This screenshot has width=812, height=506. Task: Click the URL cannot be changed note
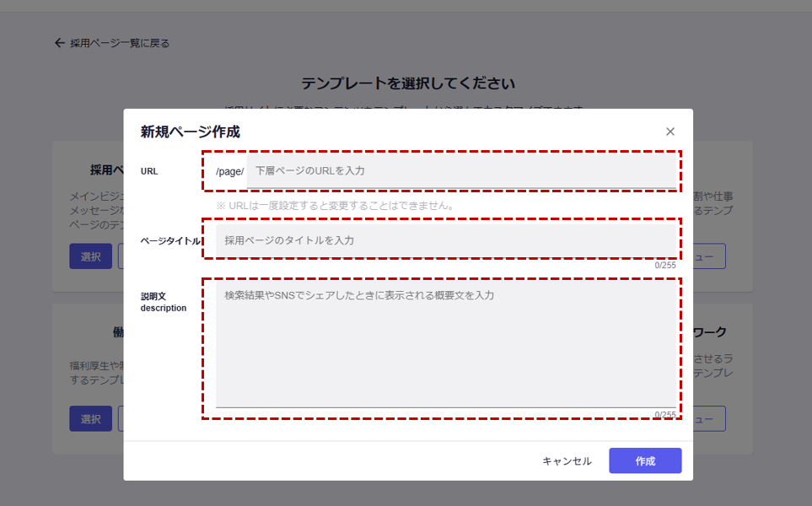point(336,205)
